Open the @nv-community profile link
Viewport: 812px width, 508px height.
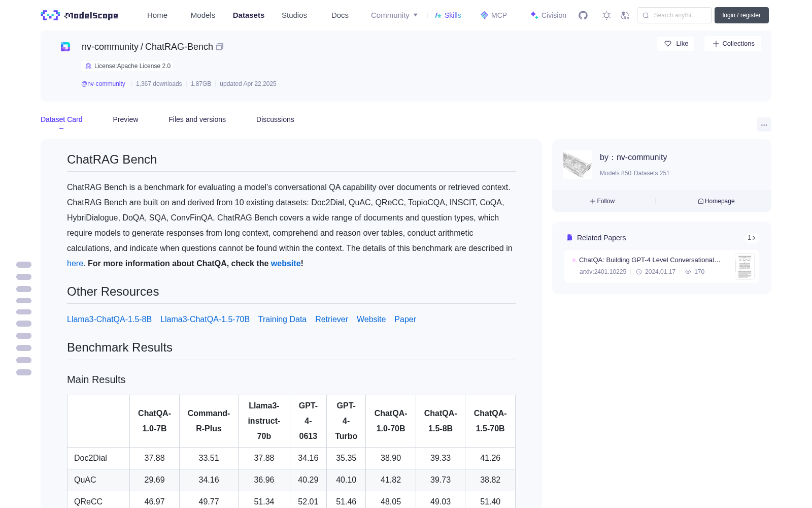tap(103, 84)
